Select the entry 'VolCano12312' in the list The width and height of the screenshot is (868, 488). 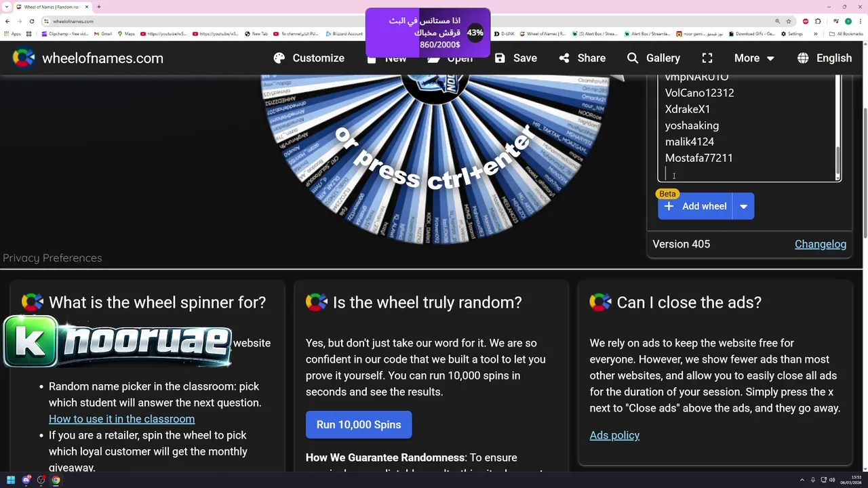coord(699,93)
